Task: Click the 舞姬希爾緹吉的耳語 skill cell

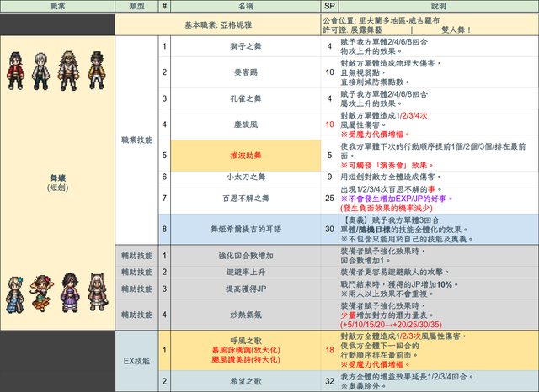Action: [x=247, y=227]
